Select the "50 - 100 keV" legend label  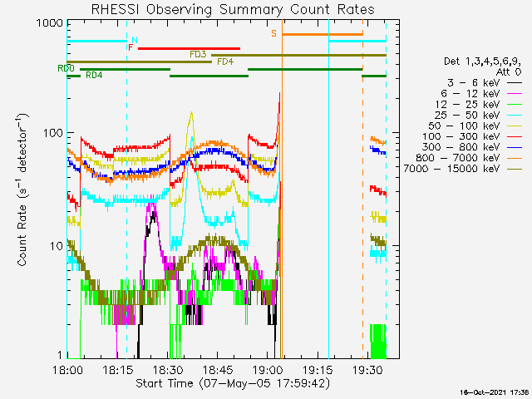[x=464, y=126]
